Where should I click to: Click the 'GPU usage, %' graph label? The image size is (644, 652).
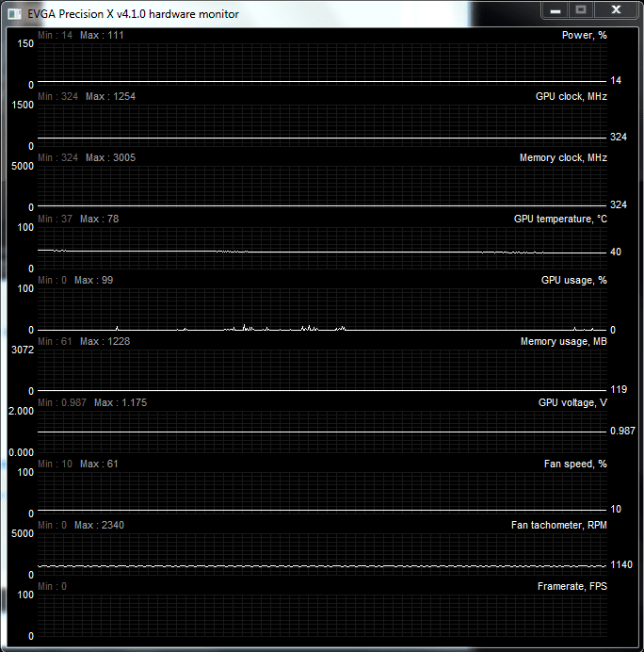(x=573, y=280)
